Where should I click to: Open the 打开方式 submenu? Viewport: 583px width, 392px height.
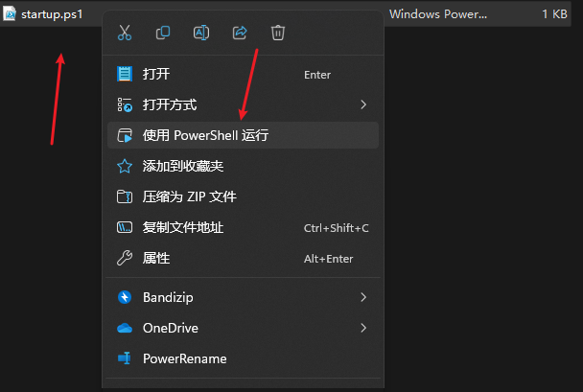pos(243,104)
